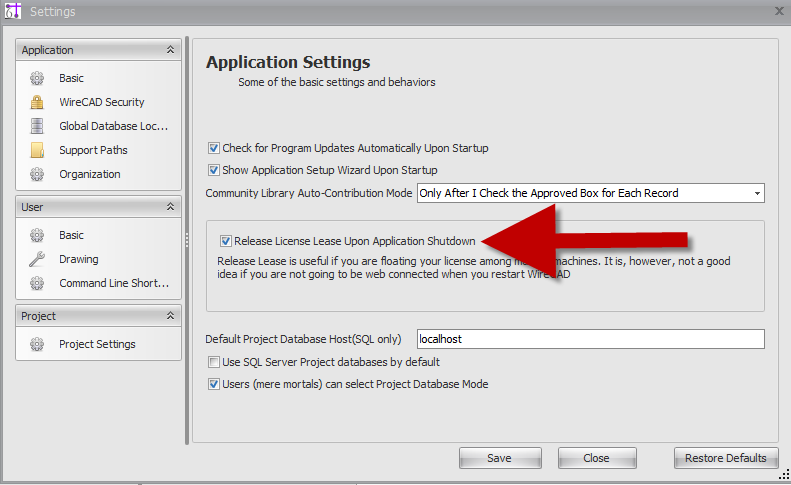Click the gear icon beside Project Settings
This screenshot has width=791, height=485.
click(x=37, y=344)
